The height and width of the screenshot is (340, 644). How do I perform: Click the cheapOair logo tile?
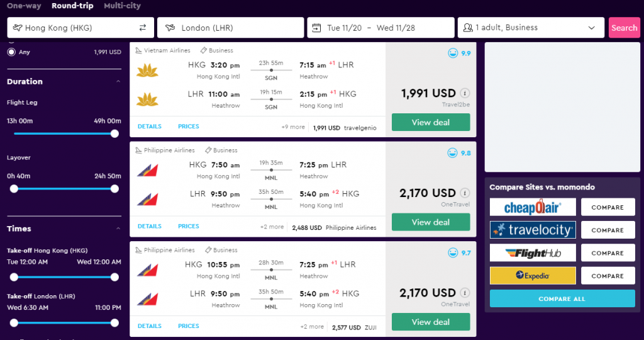click(x=533, y=207)
